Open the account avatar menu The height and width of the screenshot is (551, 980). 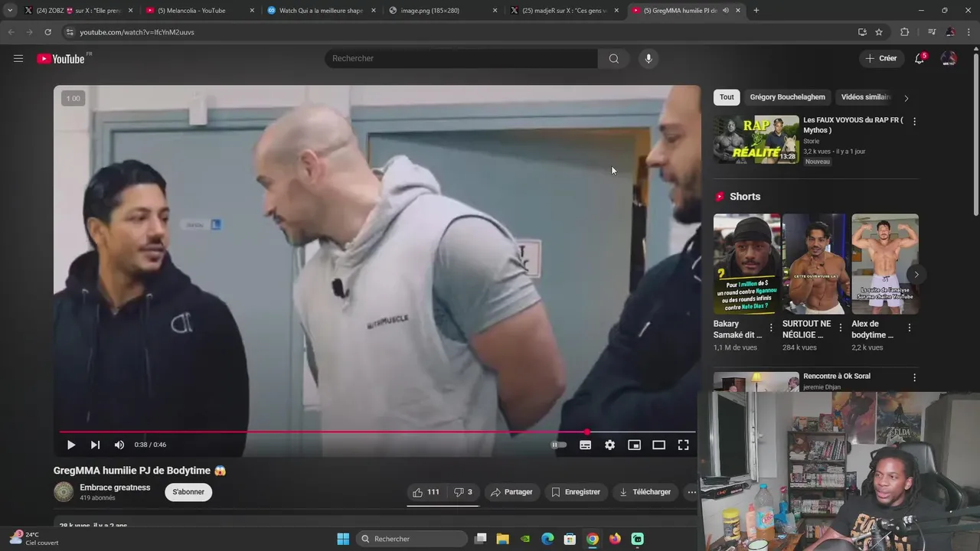click(949, 58)
